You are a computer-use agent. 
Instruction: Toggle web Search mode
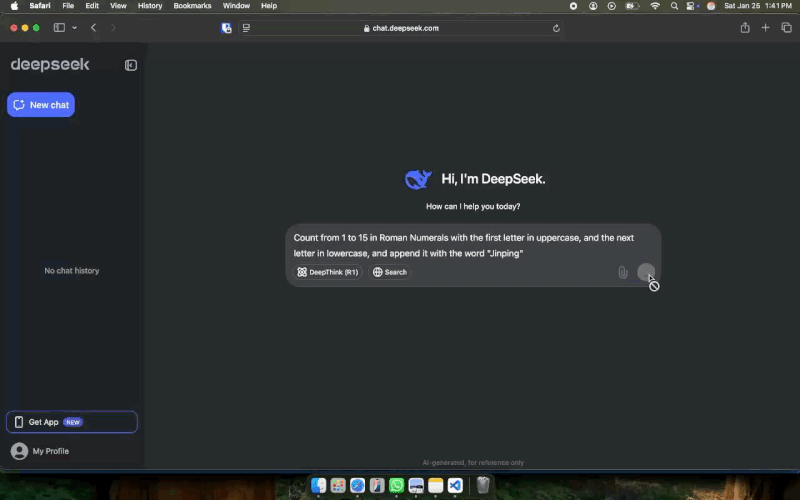pos(390,272)
